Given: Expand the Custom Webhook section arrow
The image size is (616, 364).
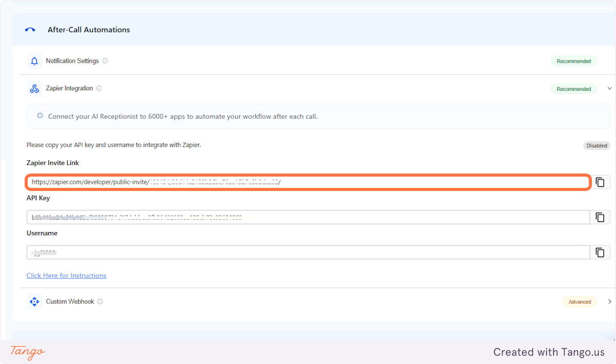Looking at the screenshot, I should (609, 301).
